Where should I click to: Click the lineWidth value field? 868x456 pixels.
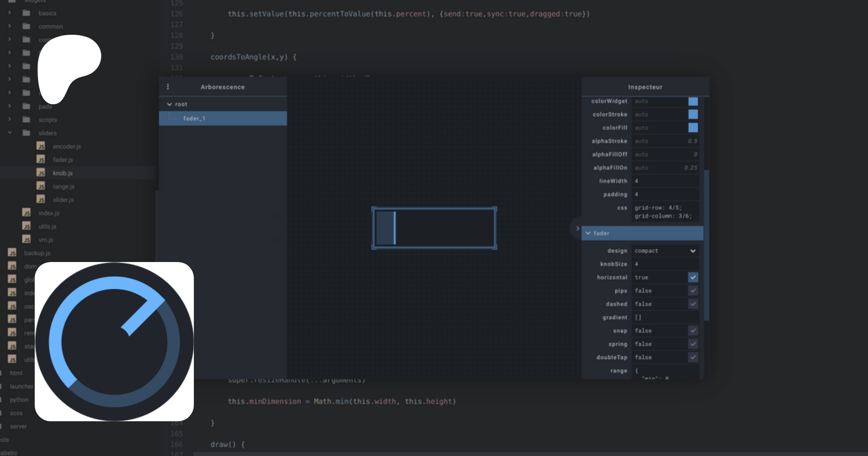[665, 181]
